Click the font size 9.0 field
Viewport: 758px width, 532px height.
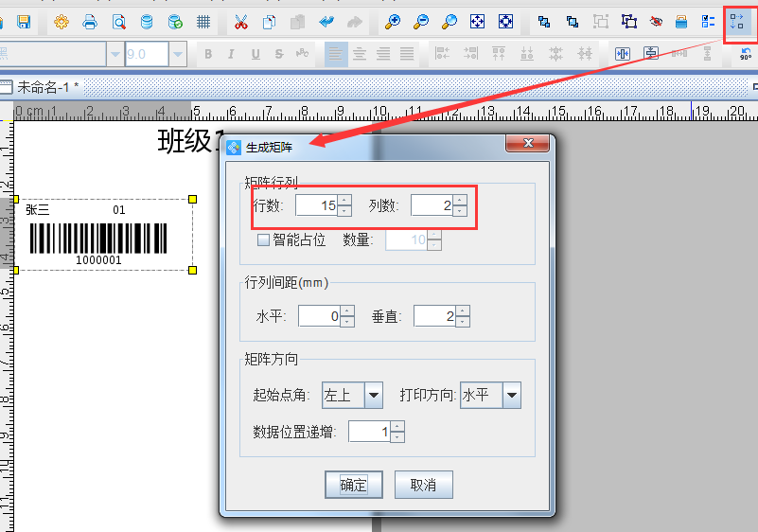pyautogui.click(x=147, y=54)
